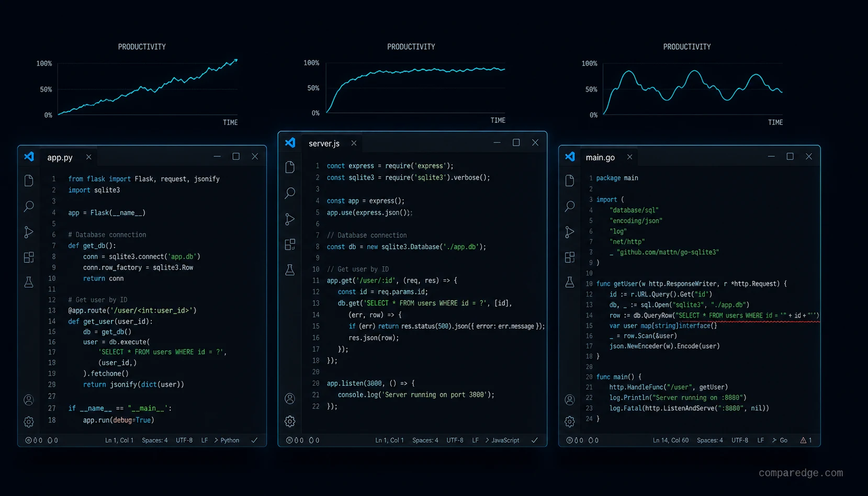Click Spaces: 4 in main.go status bar
Screen dimensions: 868x496
pyautogui.click(x=710, y=441)
